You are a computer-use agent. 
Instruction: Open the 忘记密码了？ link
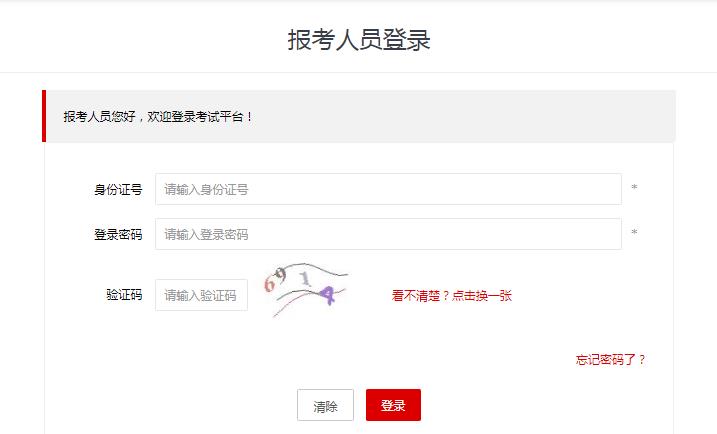tap(610, 359)
